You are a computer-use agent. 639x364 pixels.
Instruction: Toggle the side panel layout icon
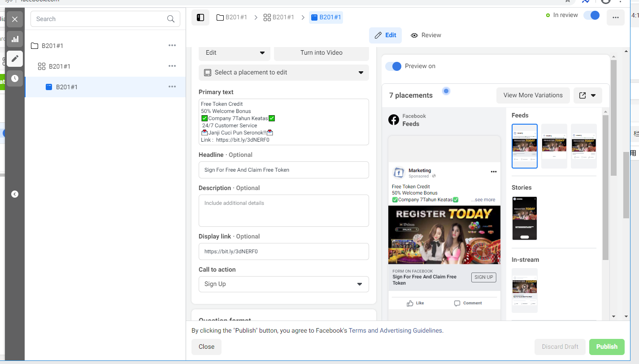click(x=200, y=17)
